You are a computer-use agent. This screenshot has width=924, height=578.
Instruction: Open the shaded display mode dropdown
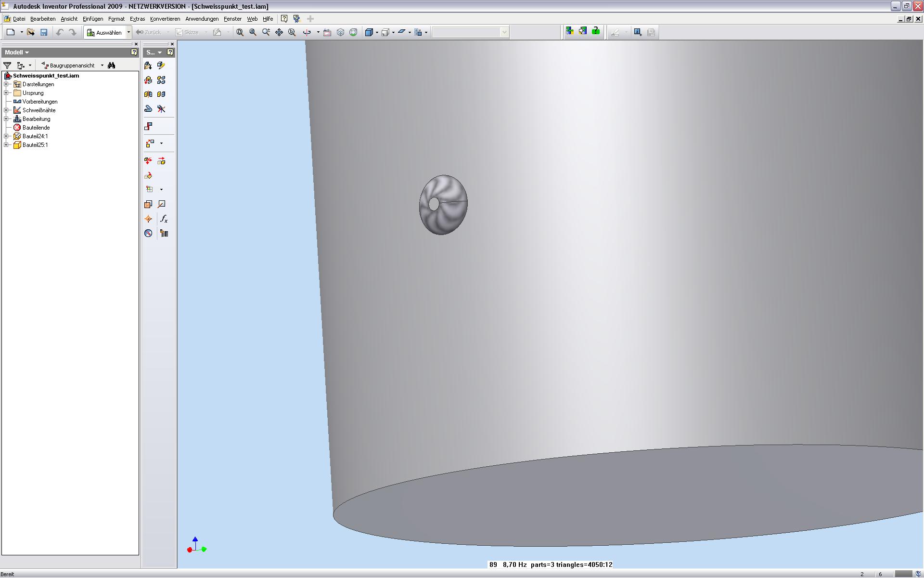(377, 33)
